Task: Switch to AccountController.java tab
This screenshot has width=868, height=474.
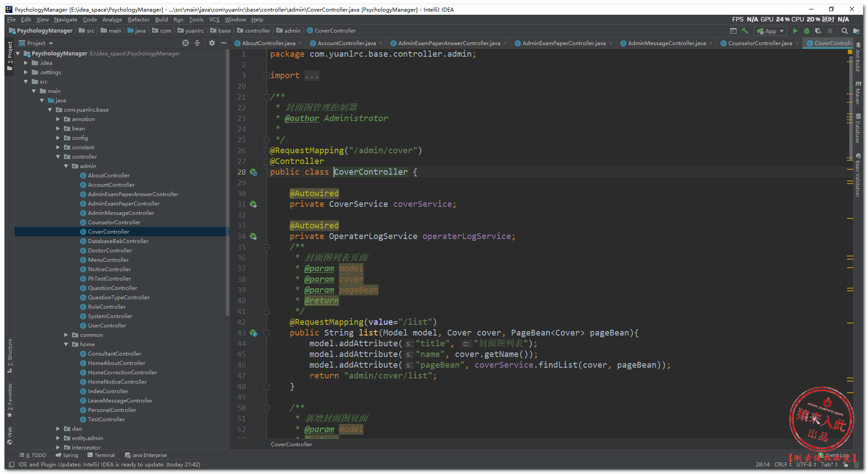Action: (346, 43)
